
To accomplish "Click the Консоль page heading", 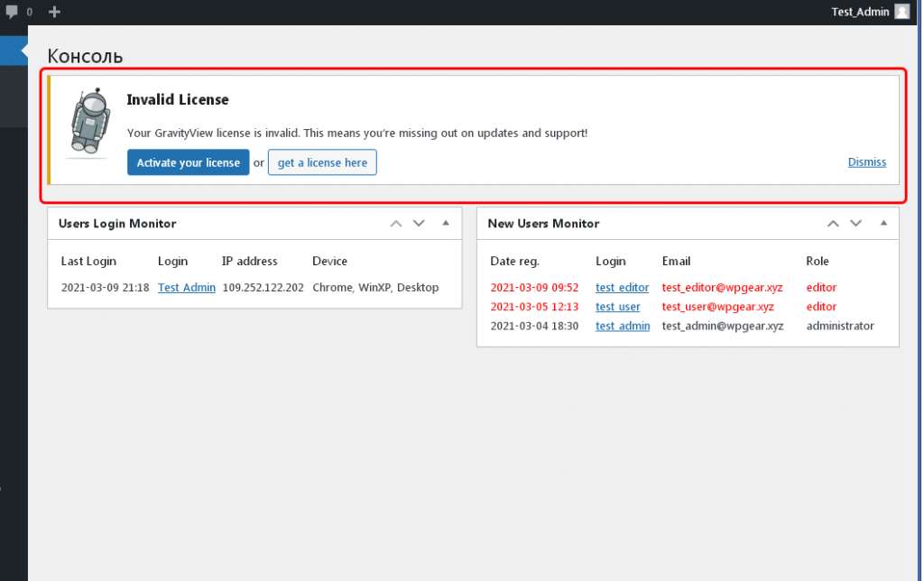I will click(x=85, y=56).
